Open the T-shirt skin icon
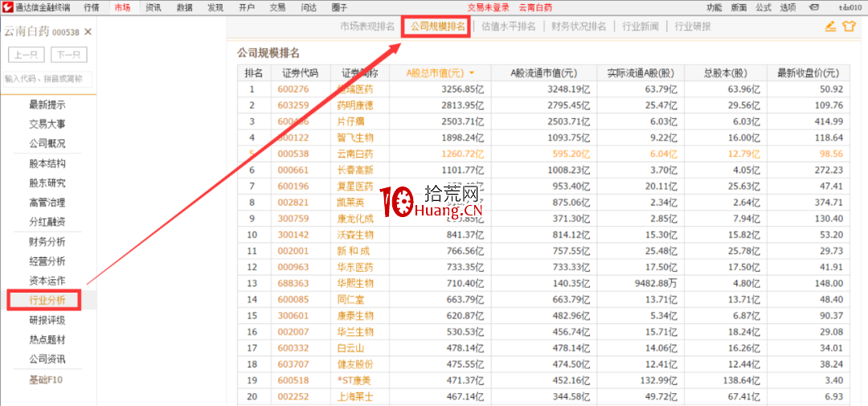This screenshot has height=406, width=868. pyautogui.click(x=849, y=26)
